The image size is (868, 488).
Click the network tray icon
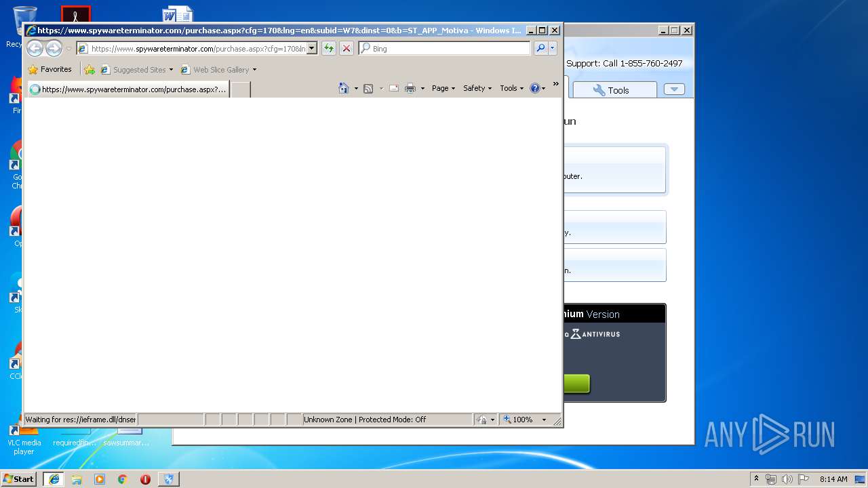click(771, 479)
